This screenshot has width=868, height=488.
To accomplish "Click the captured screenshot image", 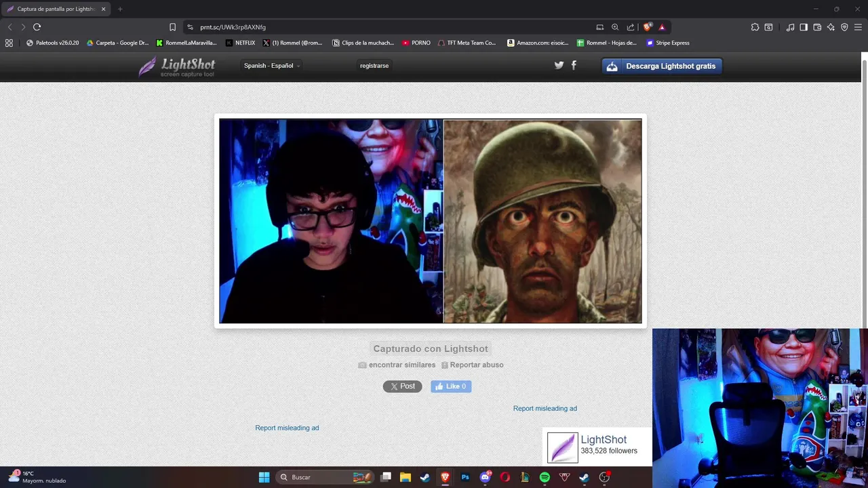I will [x=430, y=221].
